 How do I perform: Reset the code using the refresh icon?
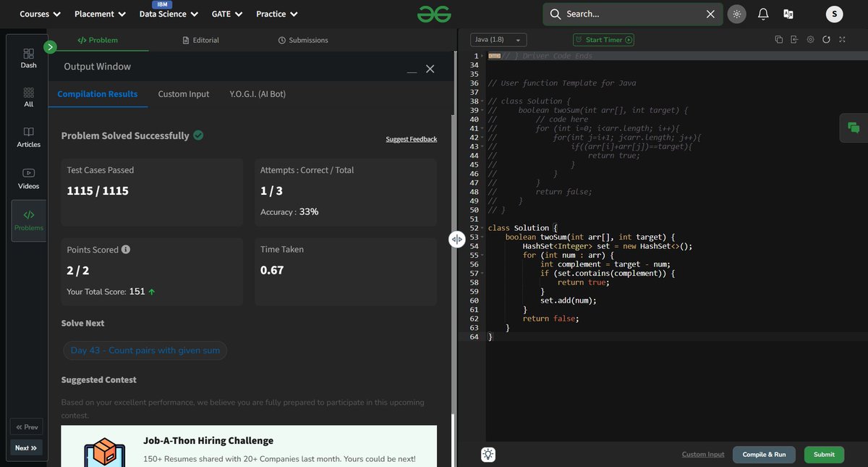pyautogui.click(x=826, y=40)
